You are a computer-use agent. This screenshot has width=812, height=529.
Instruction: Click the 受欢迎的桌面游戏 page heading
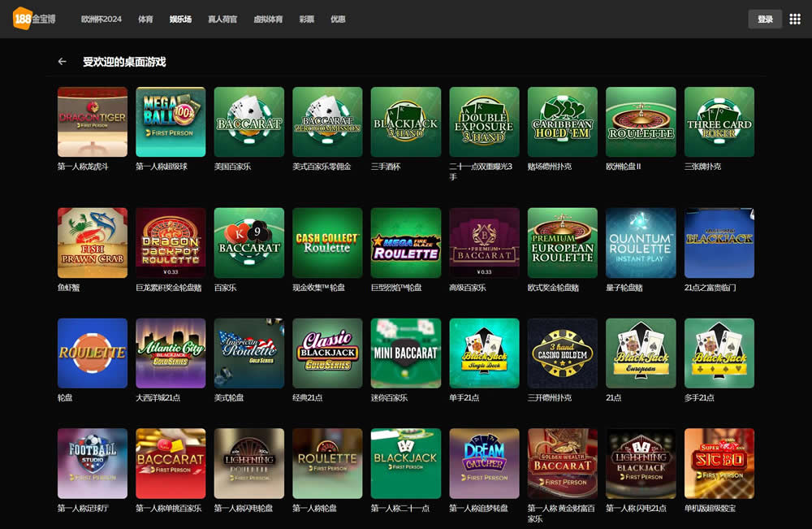124,63
